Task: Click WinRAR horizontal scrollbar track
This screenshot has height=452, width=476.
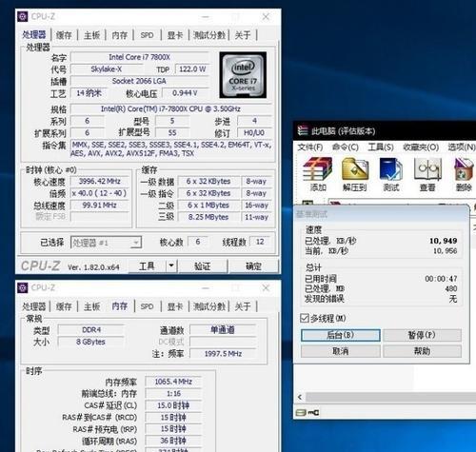Action: (390, 397)
